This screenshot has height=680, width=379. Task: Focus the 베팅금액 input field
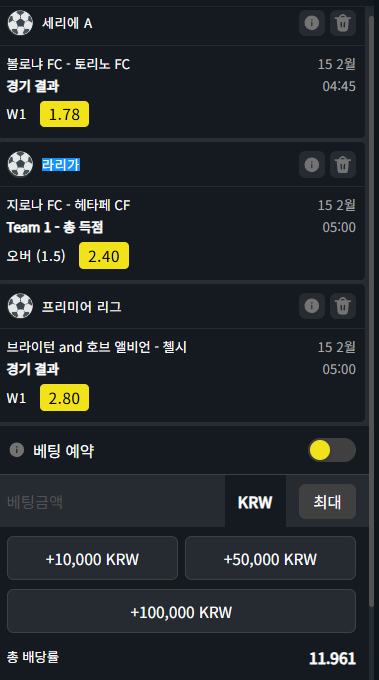tap(113, 502)
